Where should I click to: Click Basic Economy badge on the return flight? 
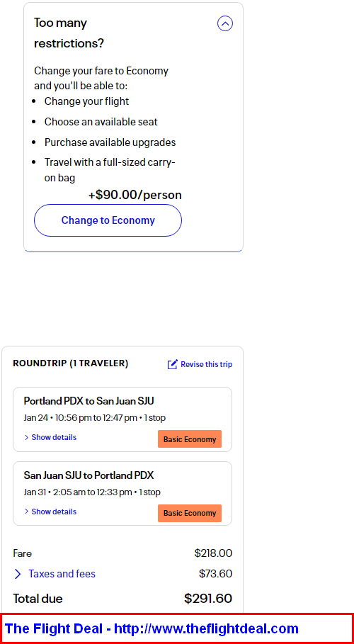click(x=190, y=514)
